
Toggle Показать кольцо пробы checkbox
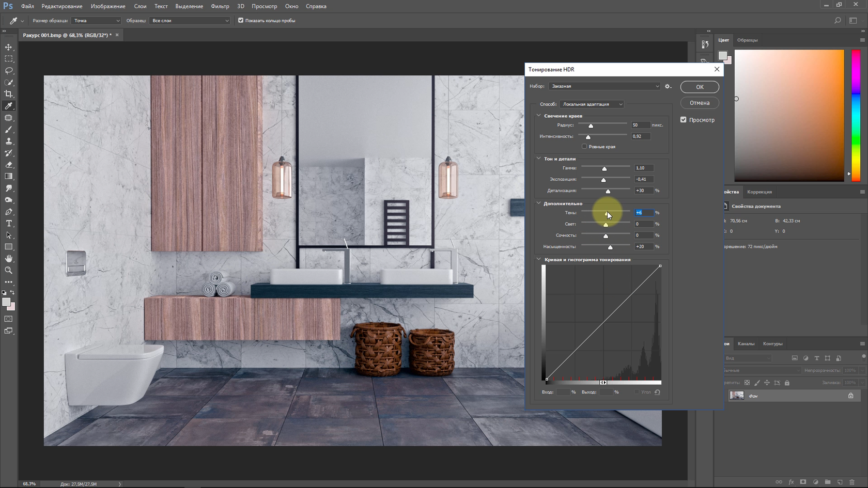(x=241, y=21)
